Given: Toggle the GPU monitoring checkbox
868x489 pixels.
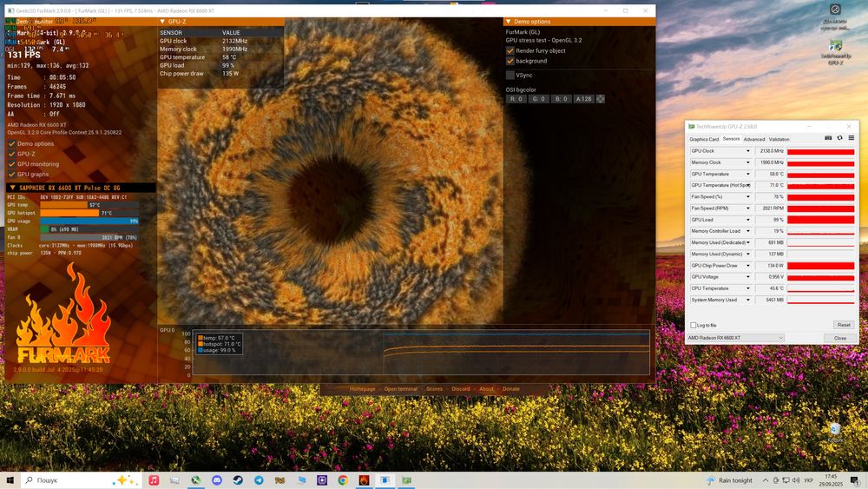Looking at the screenshot, I should coord(11,164).
